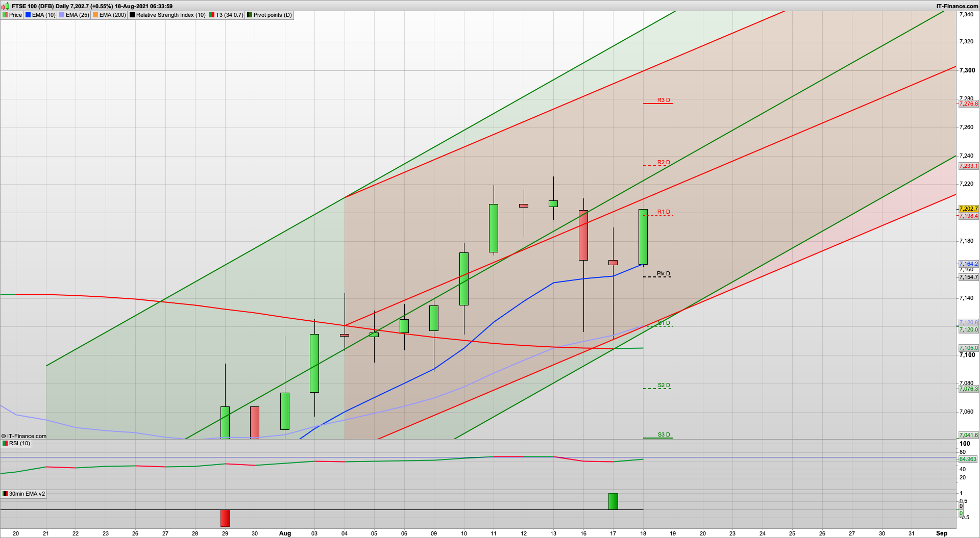Click the green 7,120.0 price tag

(968, 329)
